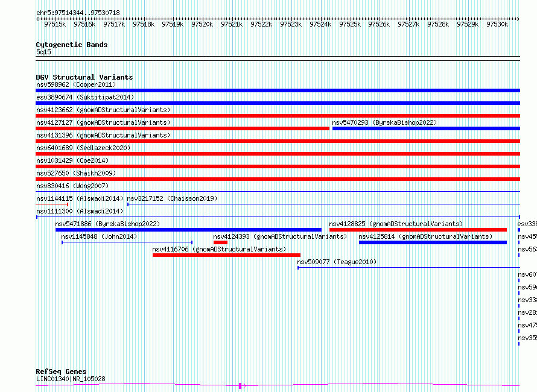Image resolution: width=537 pixels, height=392 pixels.
Task: Click nsv6401689 (Sedlazeck2020) label
Action: point(83,148)
